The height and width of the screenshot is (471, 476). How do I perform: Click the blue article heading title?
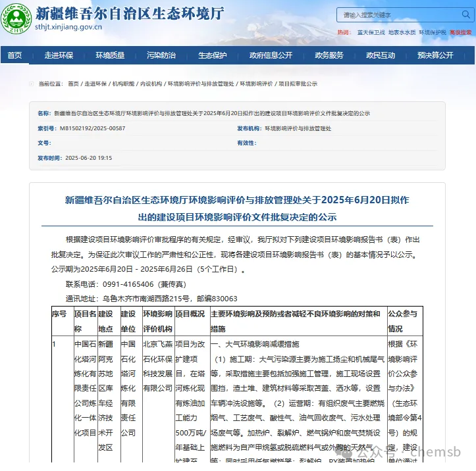click(237, 209)
